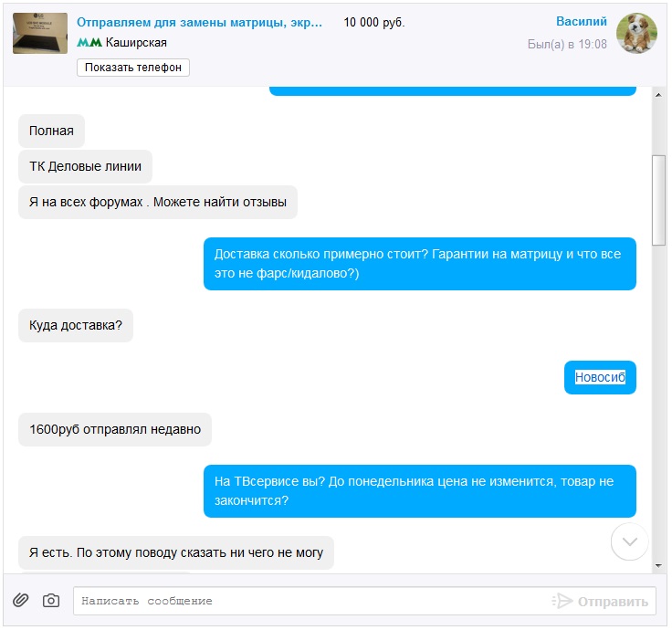Open Василий's profile name link
Viewport: 672px width, 630px height.
[x=581, y=21]
